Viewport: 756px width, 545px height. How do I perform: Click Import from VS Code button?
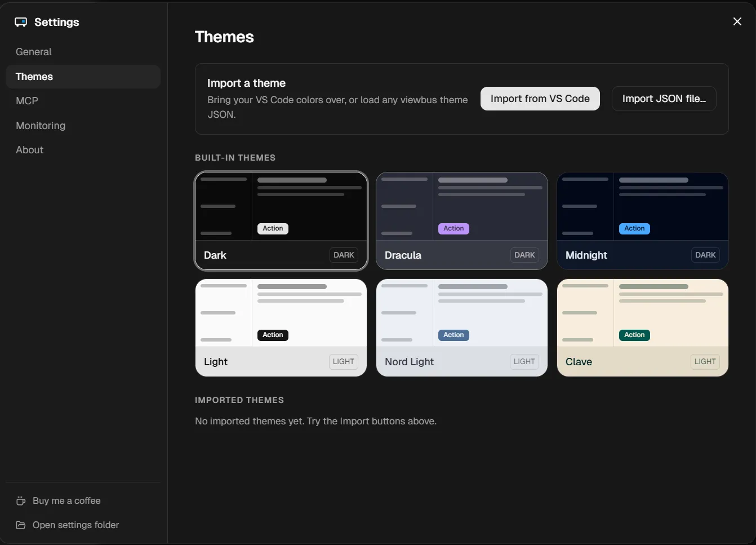pyautogui.click(x=540, y=99)
